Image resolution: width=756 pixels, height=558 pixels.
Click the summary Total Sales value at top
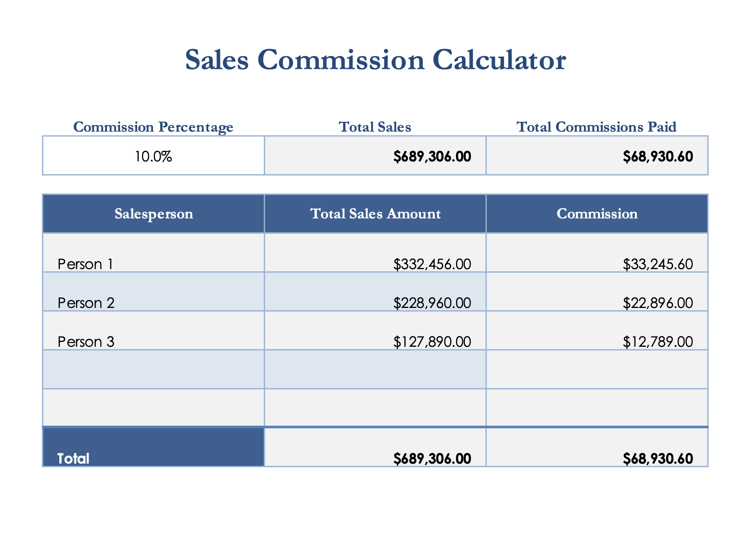pyautogui.click(x=432, y=156)
